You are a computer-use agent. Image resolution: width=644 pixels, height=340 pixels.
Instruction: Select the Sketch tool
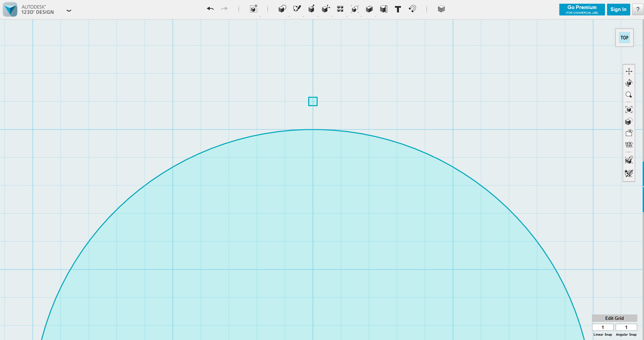click(x=297, y=9)
